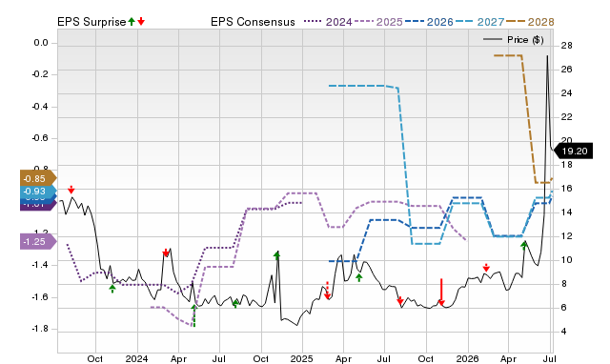This screenshot has width=610, height=364.
Task: Click the 16 price axis value
Action: pyautogui.click(x=566, y=189)
